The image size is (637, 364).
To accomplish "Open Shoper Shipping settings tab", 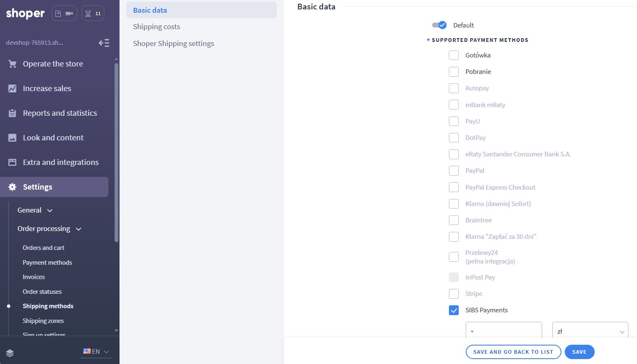I will pyautogui.click(x=173, y=43).
